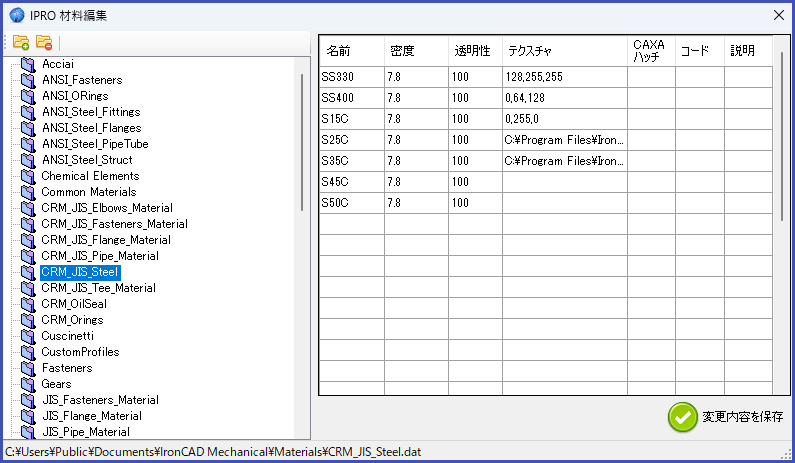Click the folder icon beside Acciai
Screen dimensions: 795x463
[x=28, y=64]
